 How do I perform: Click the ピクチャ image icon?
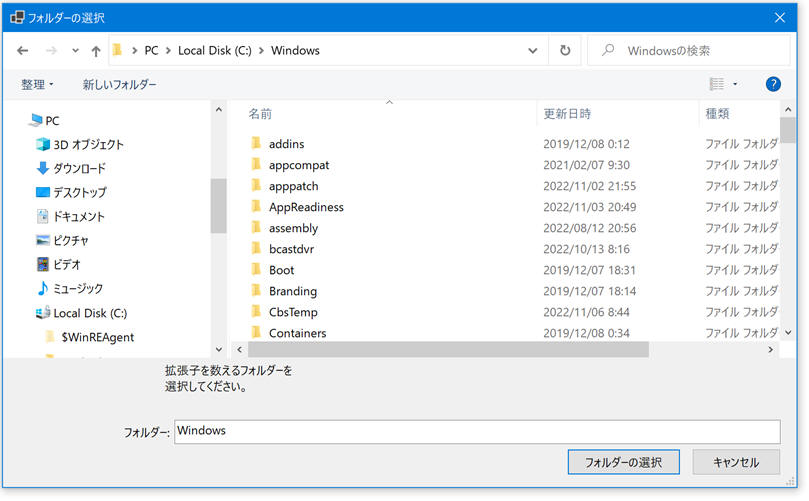[43, 240]
